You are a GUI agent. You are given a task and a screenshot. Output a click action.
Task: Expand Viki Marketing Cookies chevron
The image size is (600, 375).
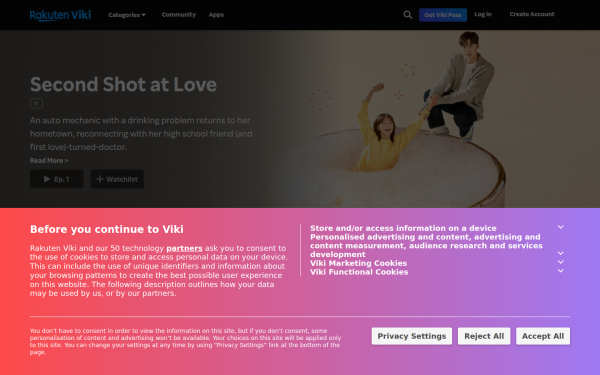(x=561, y=262)
